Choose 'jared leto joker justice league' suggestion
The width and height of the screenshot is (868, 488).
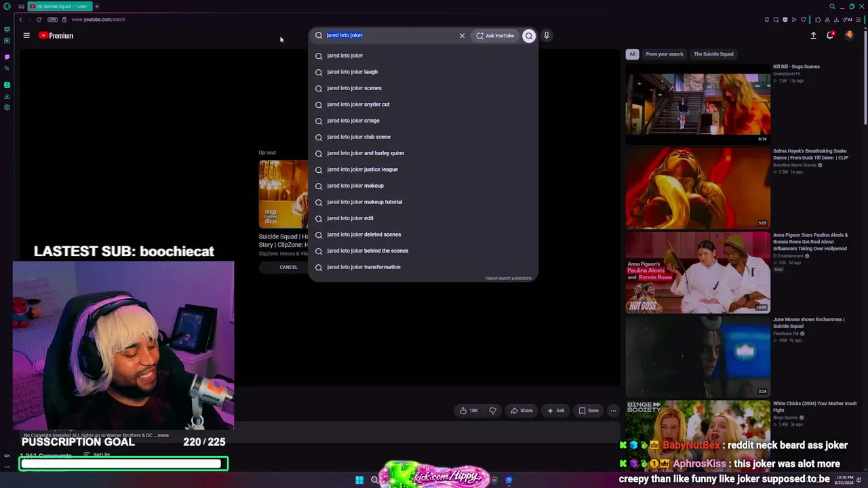pyautogui.click(x=423, y=169)
